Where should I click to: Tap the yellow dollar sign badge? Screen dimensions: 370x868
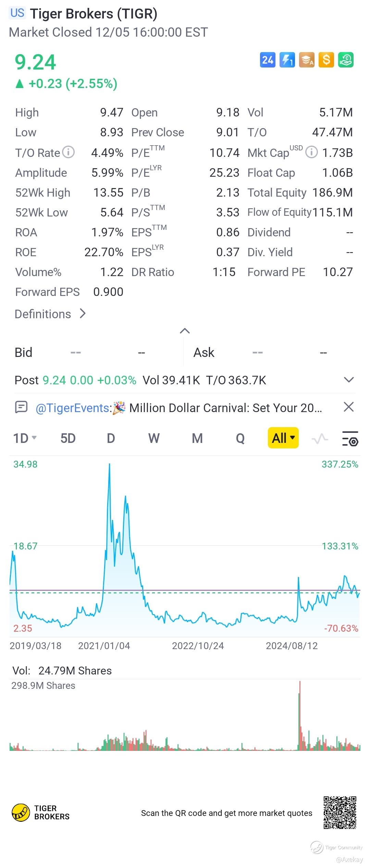coord(326,60)
